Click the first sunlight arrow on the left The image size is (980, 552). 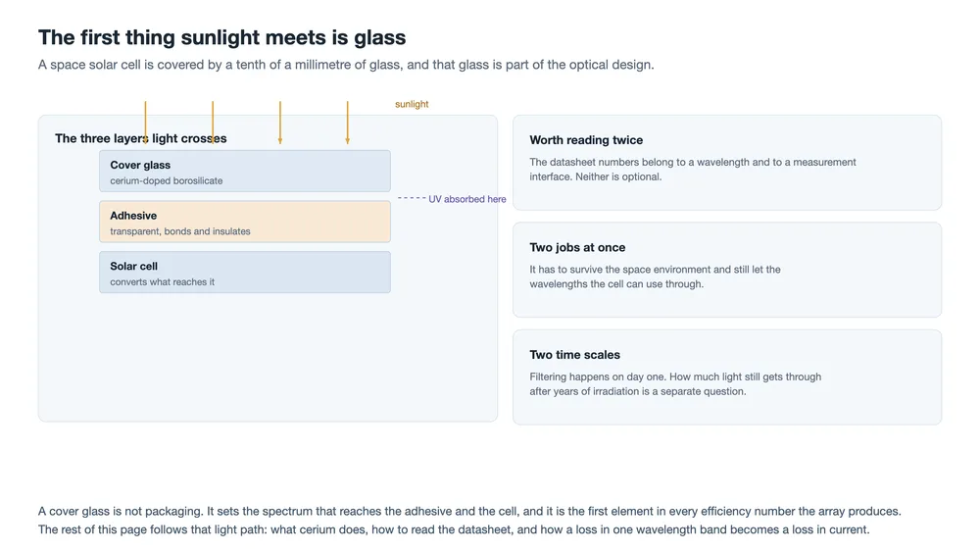[146, 123]
